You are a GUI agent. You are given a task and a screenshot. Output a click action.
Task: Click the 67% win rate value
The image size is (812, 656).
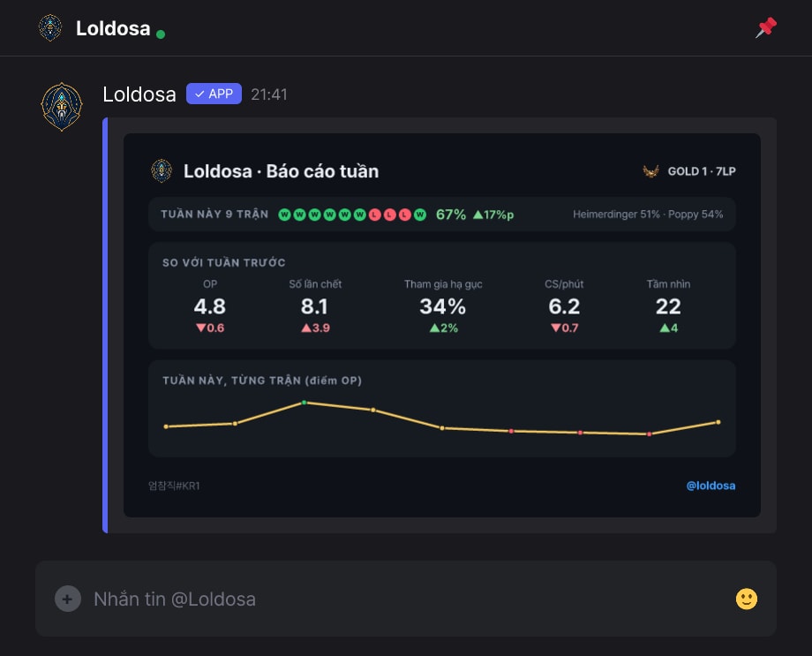(450, 215)
